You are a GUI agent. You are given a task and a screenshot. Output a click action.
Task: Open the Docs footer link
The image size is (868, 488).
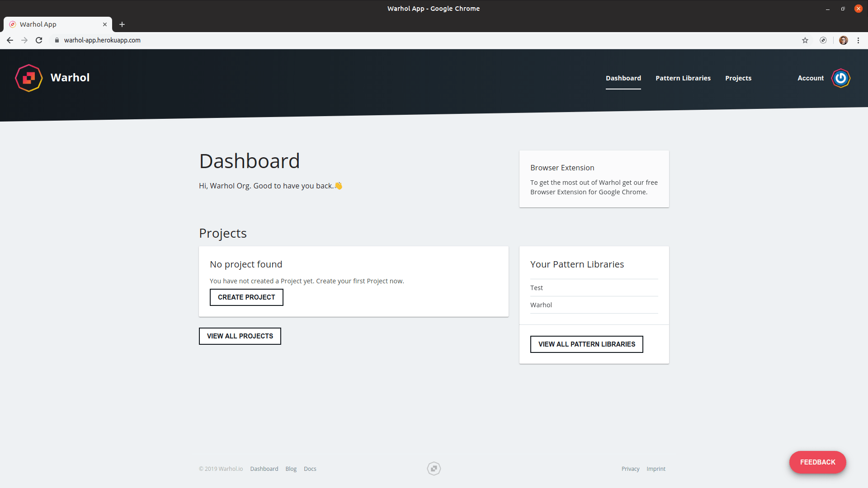(310, 469)
